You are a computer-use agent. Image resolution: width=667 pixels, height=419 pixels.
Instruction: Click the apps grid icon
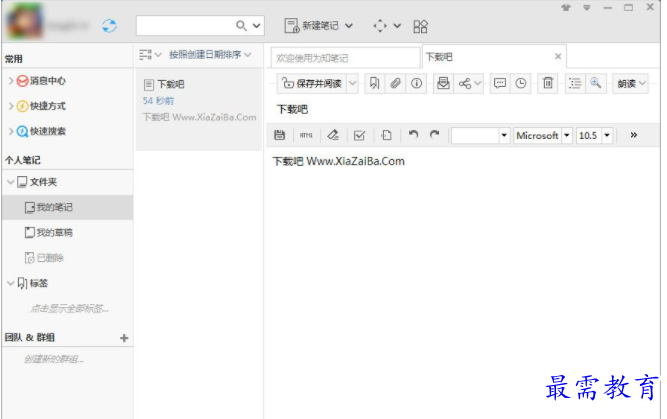420,26
